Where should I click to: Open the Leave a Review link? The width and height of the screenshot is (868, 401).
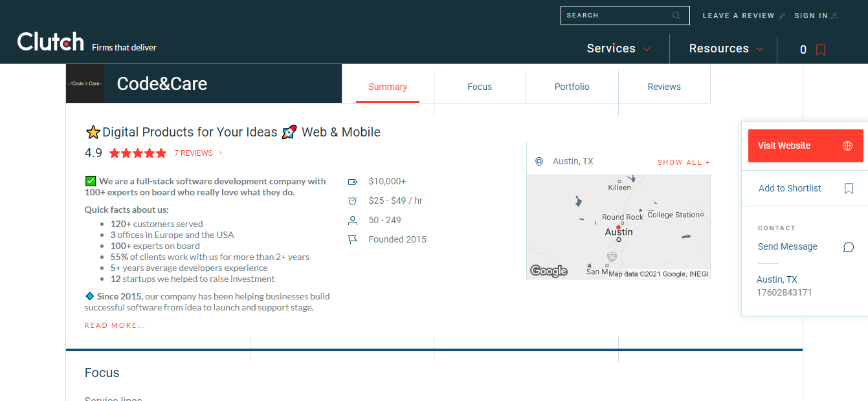[x=739, y=16]
